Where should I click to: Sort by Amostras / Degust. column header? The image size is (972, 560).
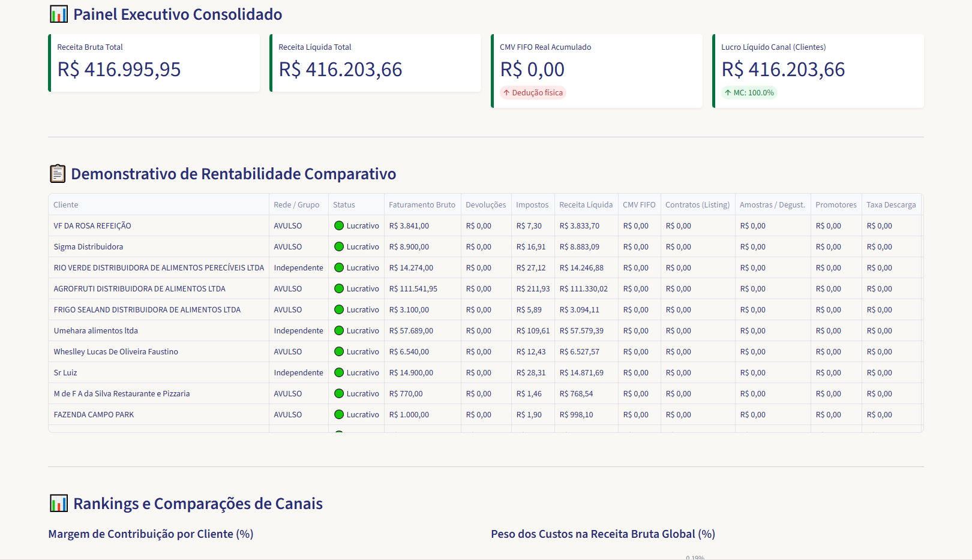pyautogui.click(x=773, y=204)
